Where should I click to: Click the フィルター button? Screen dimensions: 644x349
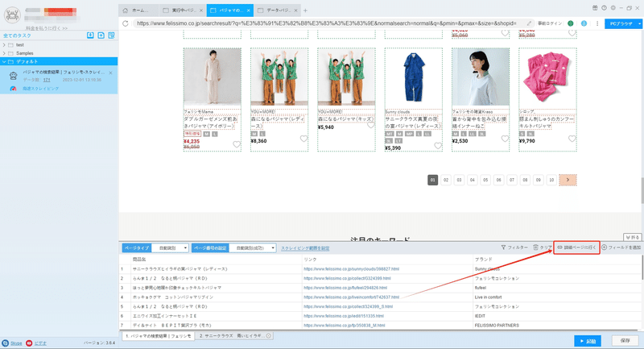(x=514, y=247)
